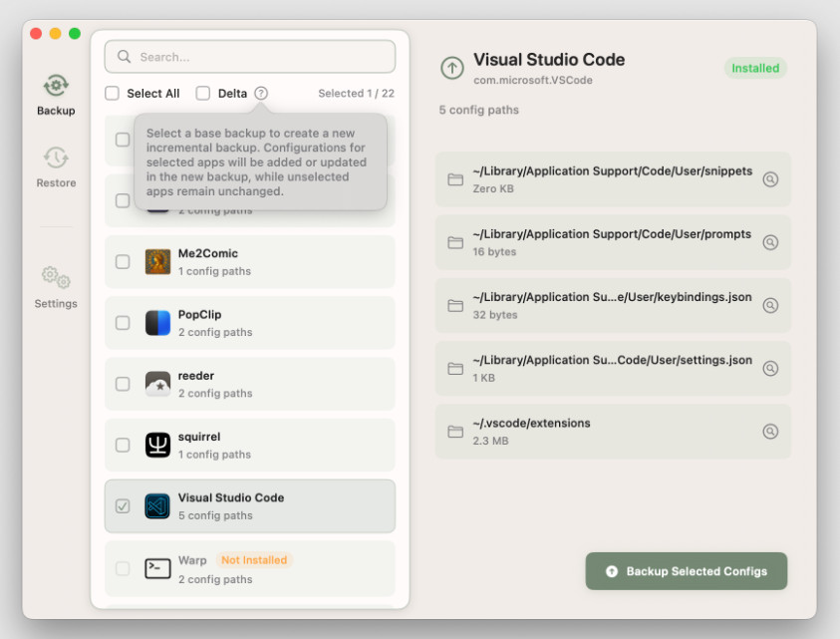Click the PopClip app icon
Screen dimensions: 840x639
coord(157,323)
